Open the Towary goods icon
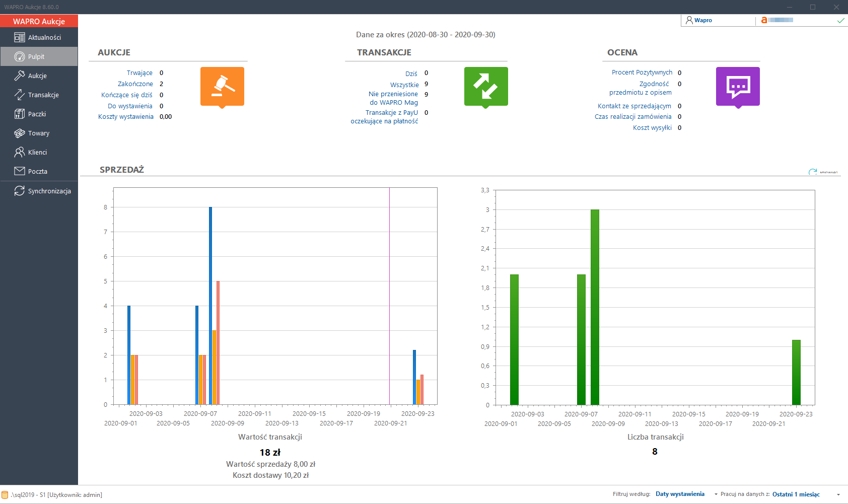The image size is (848, 504). [x=20, y=133]
